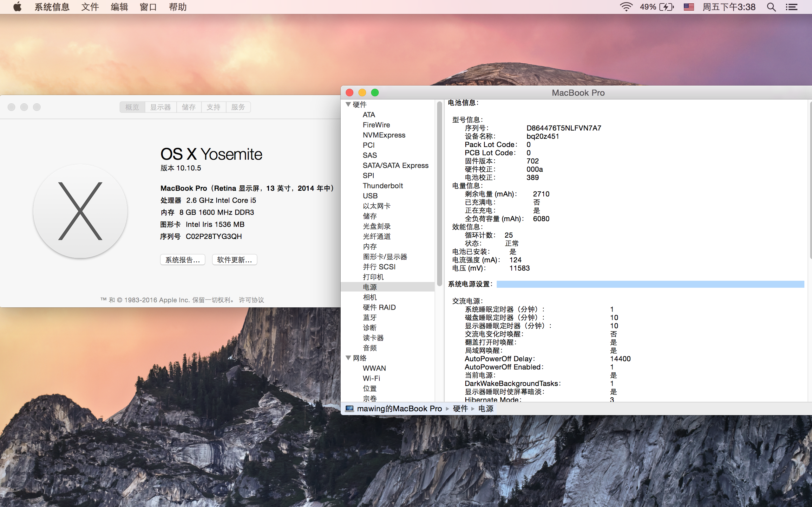Select Wi-Fi in the network list
Viewport: 812px width, 507px height.
(x=371, y=378)
